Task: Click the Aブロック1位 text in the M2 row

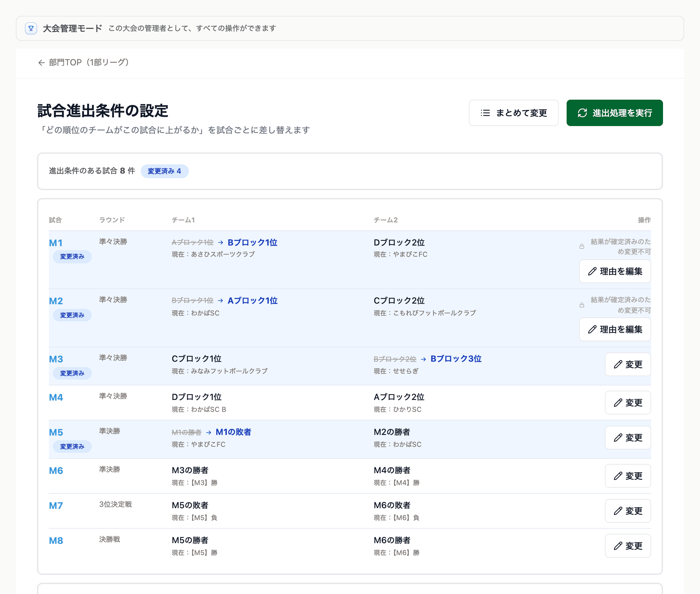Action: [253, 301]
